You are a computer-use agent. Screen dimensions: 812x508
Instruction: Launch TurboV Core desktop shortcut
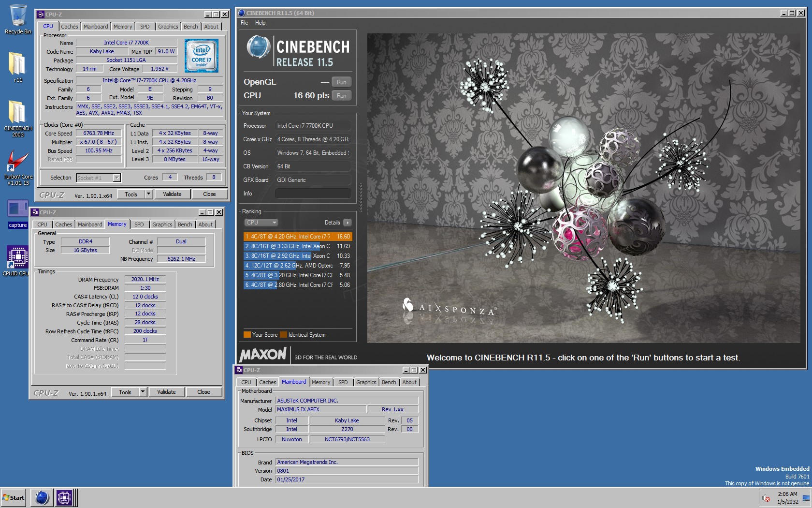click(x=18, y=167)
